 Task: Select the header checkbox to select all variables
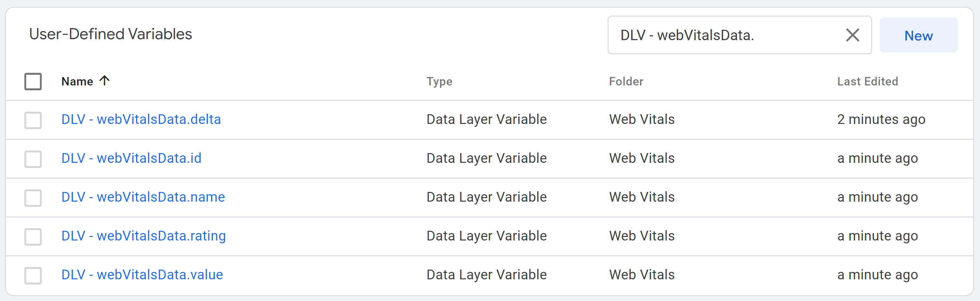click(x=33, y=81)
